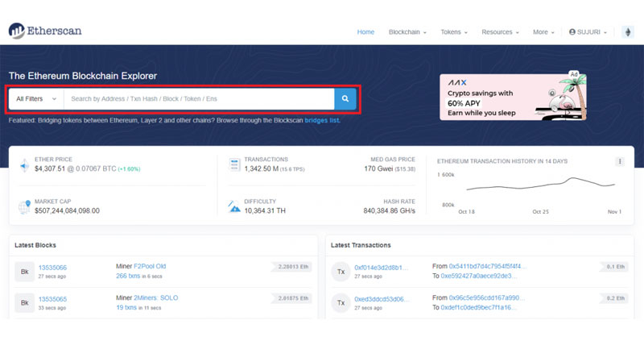Click the blue search magnifier button

click(x=345, y=98)
